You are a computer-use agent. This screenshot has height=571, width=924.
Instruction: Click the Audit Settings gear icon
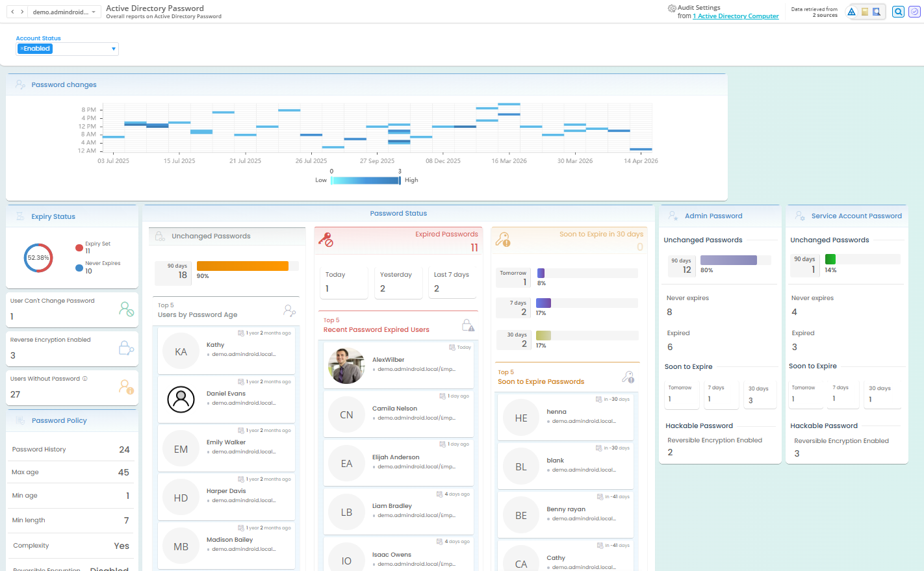tap(672, 8)
